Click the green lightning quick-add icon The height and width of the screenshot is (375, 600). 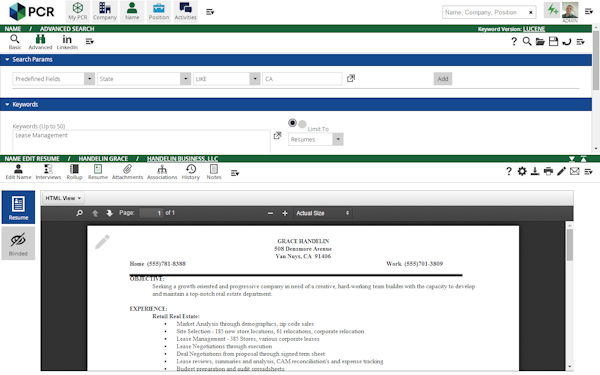(x=552, y=10)
